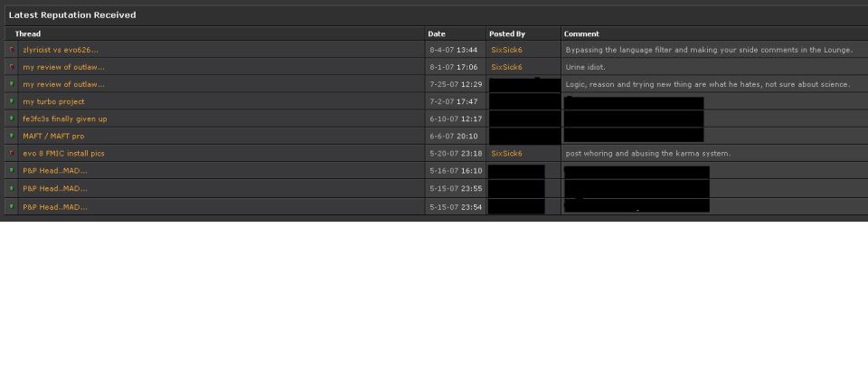Select the date '6-10-07 12:17'
The image size is (868, 370).
click(456, 119)
